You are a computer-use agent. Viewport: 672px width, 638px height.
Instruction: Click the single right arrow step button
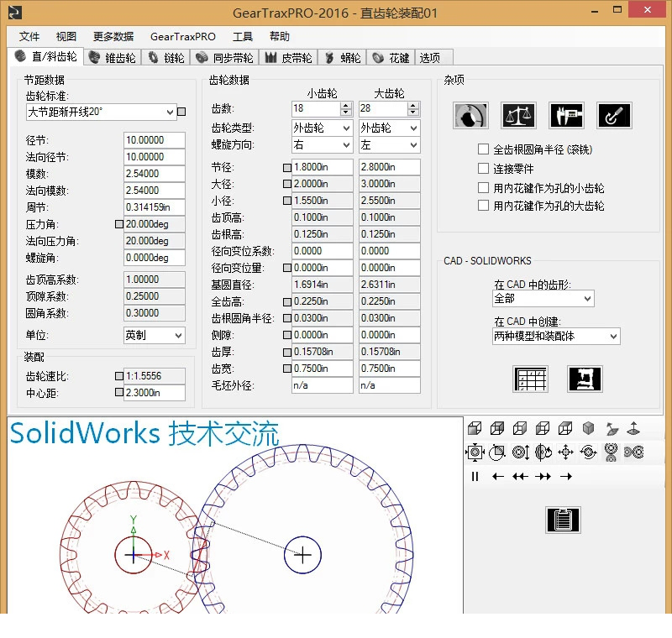565,476
